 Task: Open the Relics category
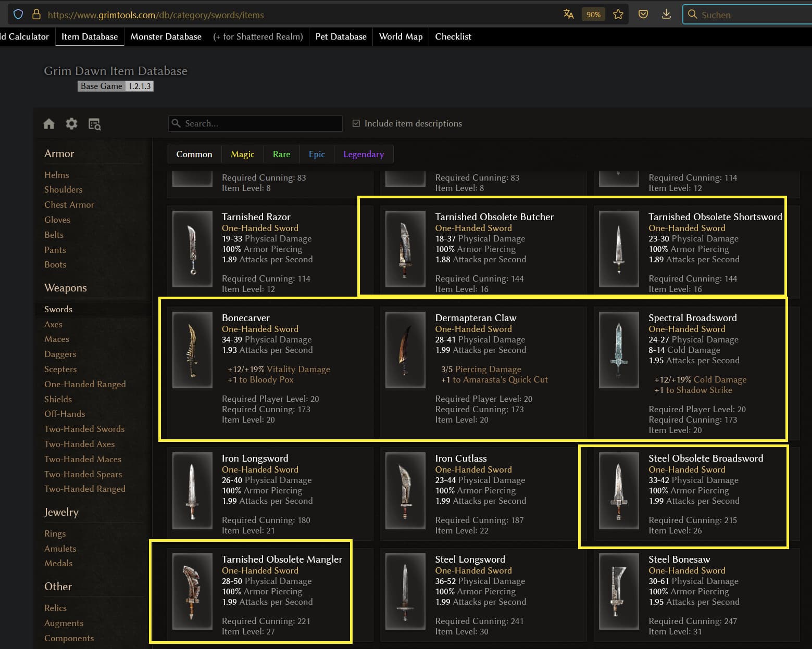point(55,608)
